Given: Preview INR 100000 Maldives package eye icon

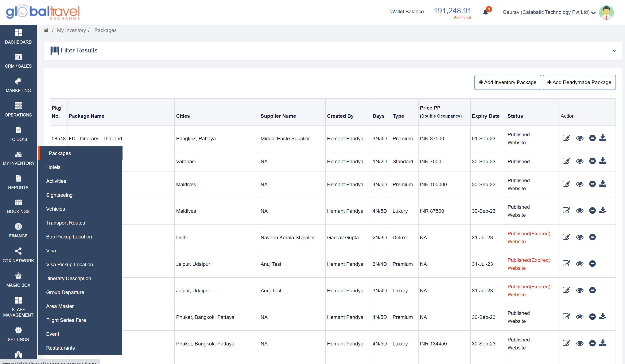Looking at the screenshot, I should [x=579, y=184].
